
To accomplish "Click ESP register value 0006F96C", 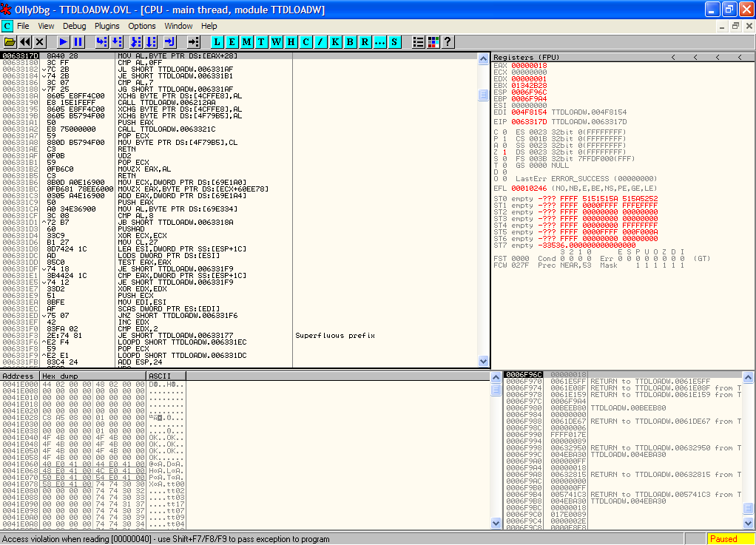I will 529,92.
